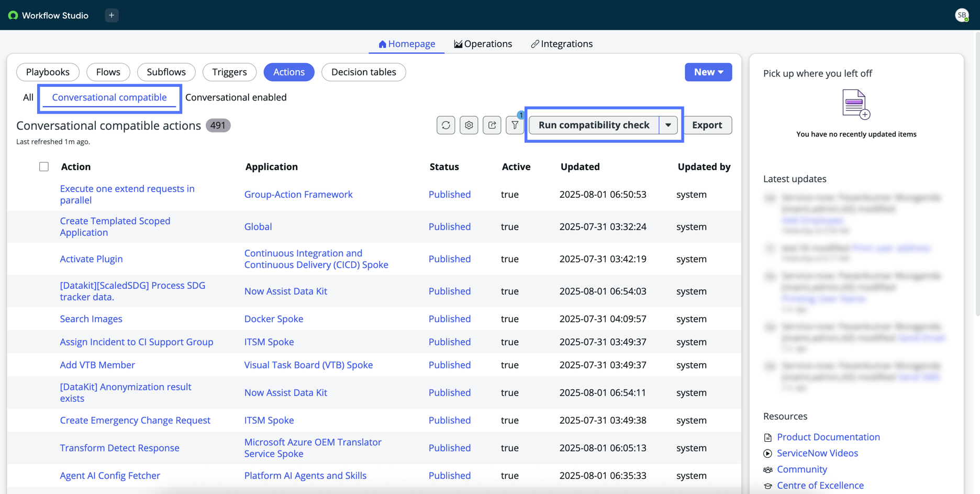980x494 pixels.
Task: Open Platform AI Agents and Skills link
Action: pyautogui.click(x=305, y=476)
